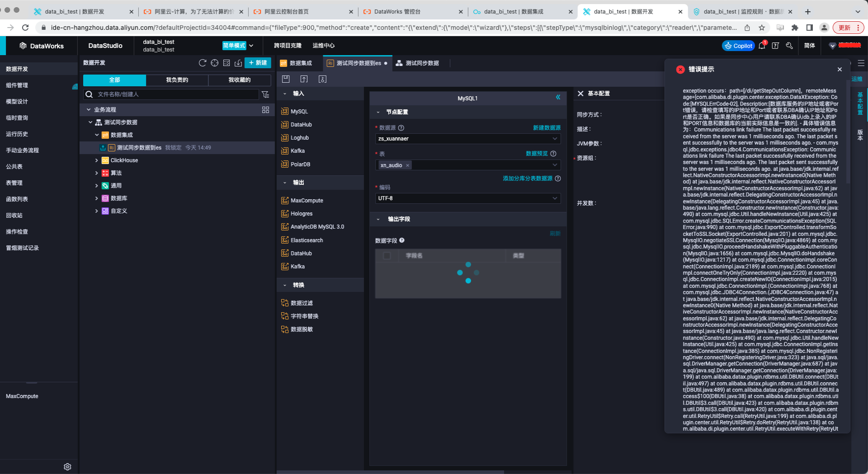Click help icon next to 数据预览
Image resolution: width=868 pixels, height=474 pixels.
(x=553, y=154)
